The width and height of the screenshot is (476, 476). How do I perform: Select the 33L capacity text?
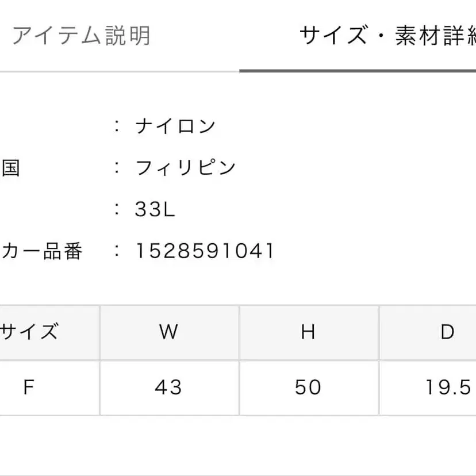point(155,210)
